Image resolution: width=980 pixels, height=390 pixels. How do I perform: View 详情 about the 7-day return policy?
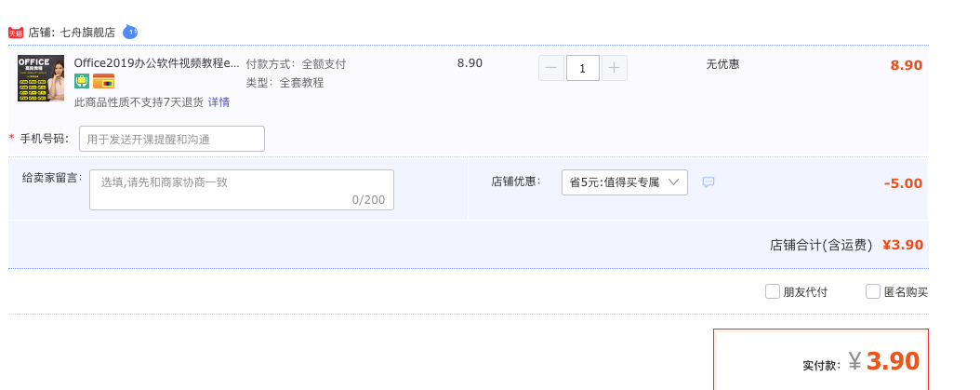click(219, 102)
